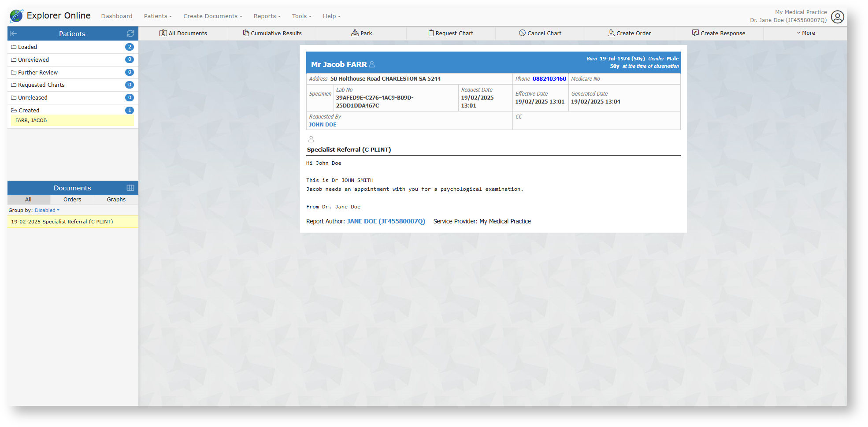This screenshot has width=868, height=427.
Task: Open JANE DOE report author link
Action: pos(386,221)
